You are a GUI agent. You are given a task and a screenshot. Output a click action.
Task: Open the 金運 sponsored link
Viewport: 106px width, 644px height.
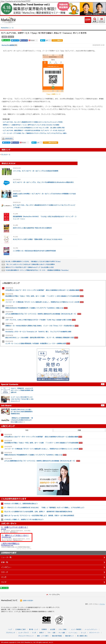tap(15, 527)
